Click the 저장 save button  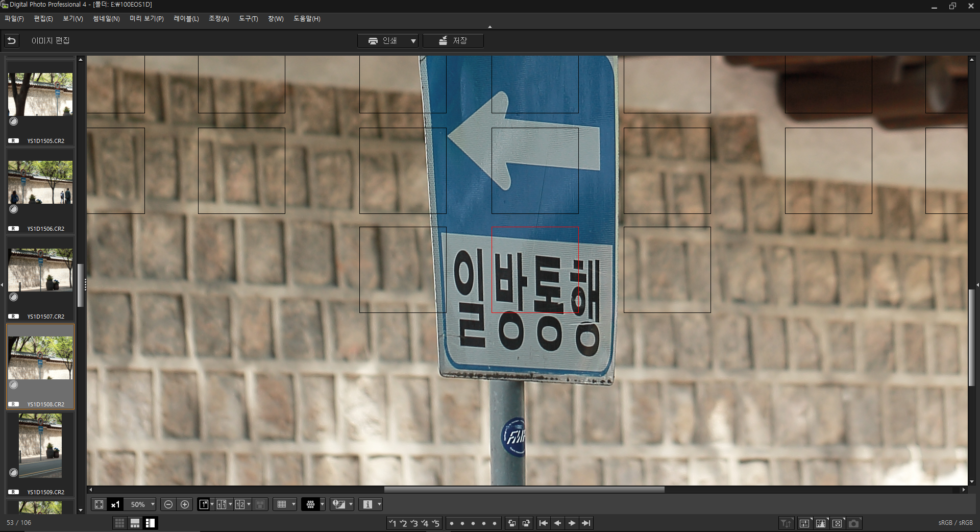453,41
